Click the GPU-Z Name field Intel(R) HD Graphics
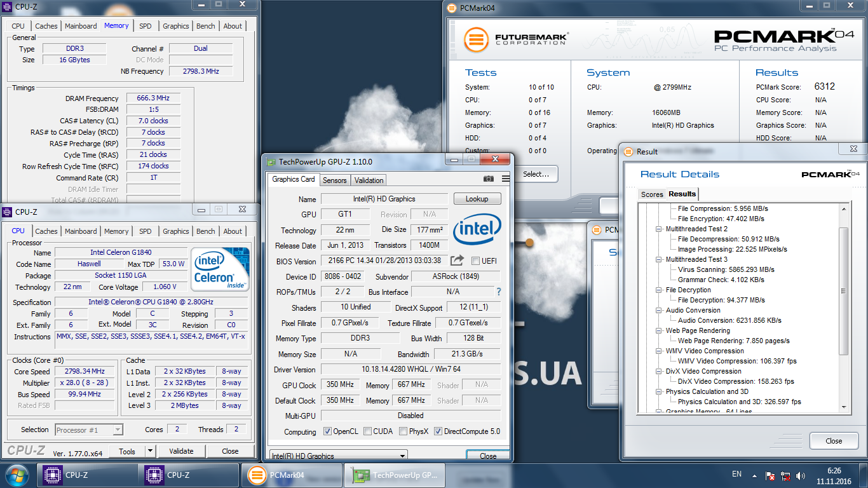The height and width of the screenshot is (488, 868). click(x=384, y=199)
